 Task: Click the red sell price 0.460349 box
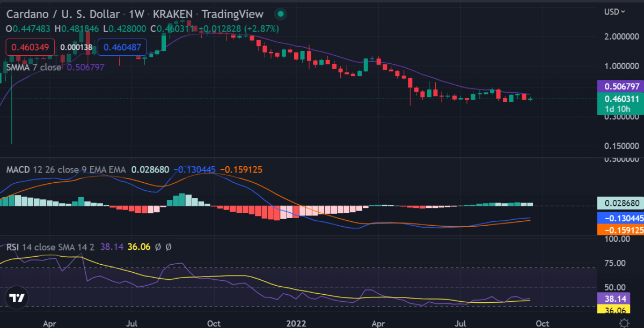[x=30, y=47]
